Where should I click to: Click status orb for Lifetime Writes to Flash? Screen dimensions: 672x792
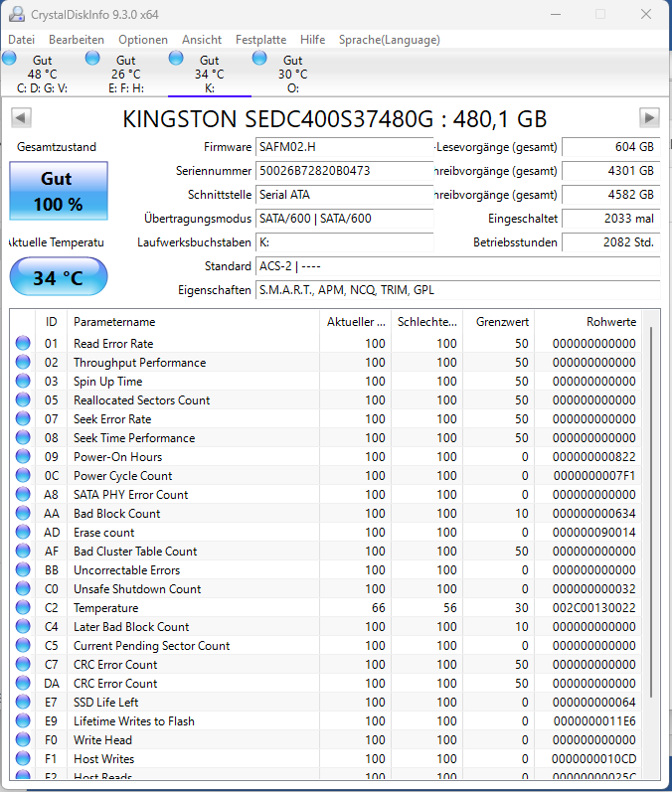23,720
